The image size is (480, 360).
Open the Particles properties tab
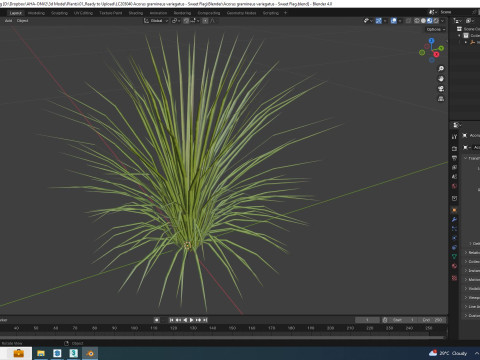pyautogui.click(x=454, y=229)
